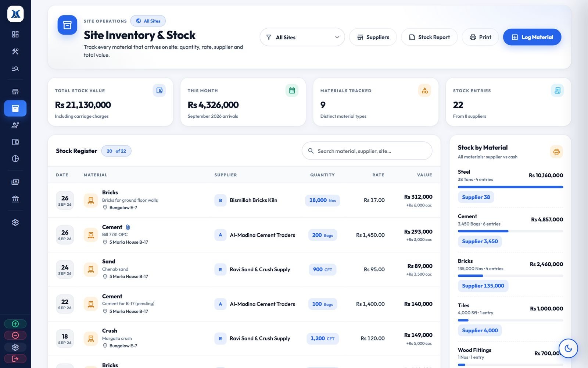Click the 20 of 22 count badge

[x=116, y=151]
